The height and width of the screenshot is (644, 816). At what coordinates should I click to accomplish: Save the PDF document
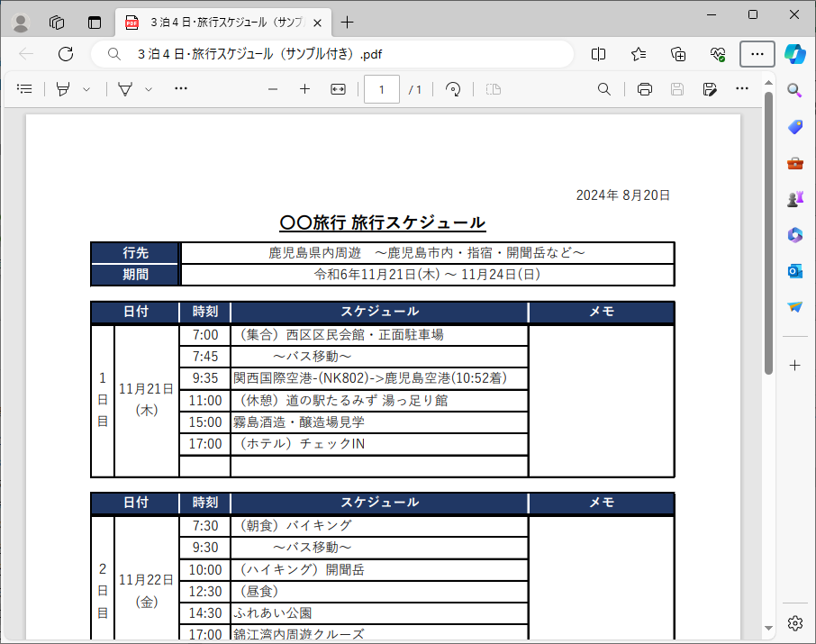677,89
